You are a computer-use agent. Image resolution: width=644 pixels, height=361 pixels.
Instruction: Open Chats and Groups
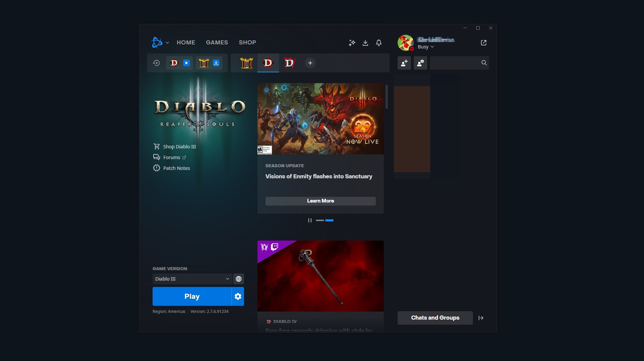(x=435, y=318)
